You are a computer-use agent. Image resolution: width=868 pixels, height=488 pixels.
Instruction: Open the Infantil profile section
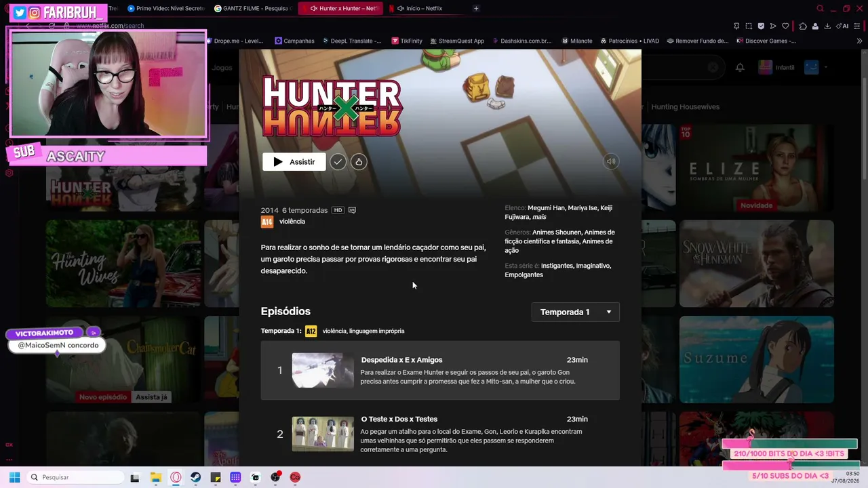776,67
